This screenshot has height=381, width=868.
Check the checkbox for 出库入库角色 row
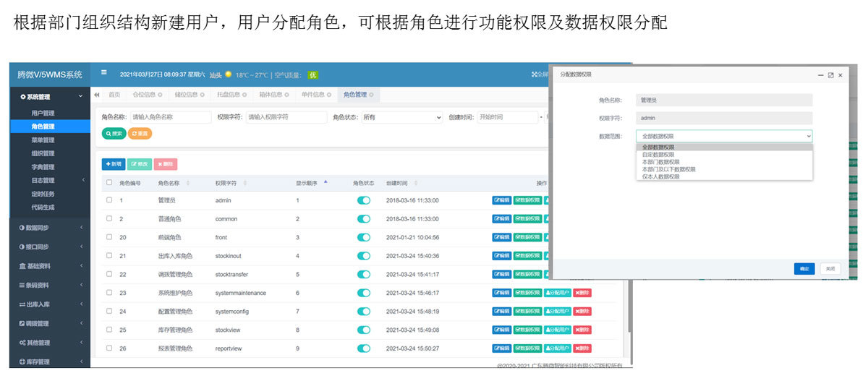[x=109, y=256]
